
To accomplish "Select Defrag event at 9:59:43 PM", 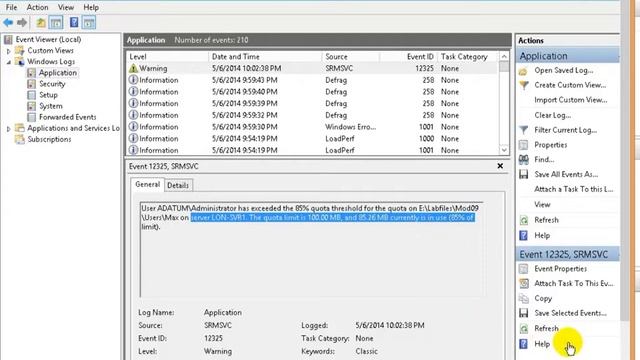I will (x=313, y=80).
